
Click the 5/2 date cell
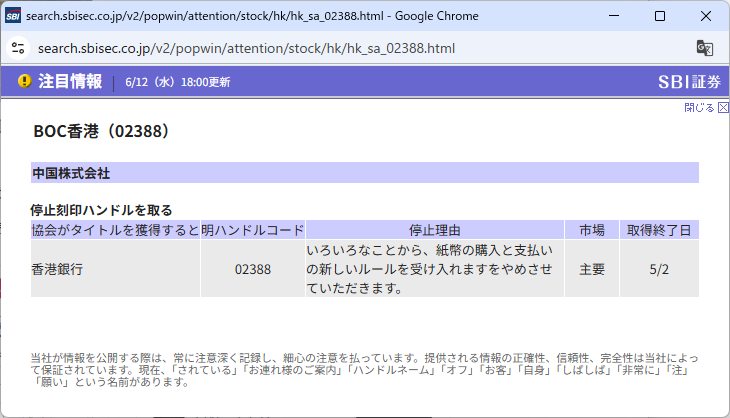[x=659, y=269]
